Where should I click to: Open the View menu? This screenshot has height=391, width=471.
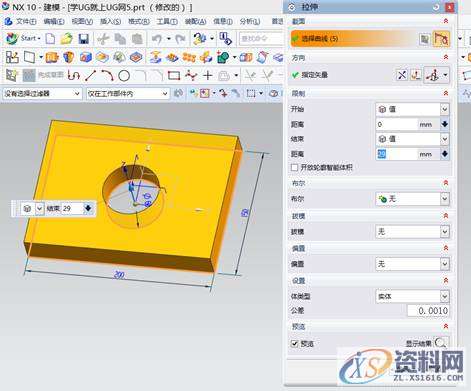tap(82, 22)
